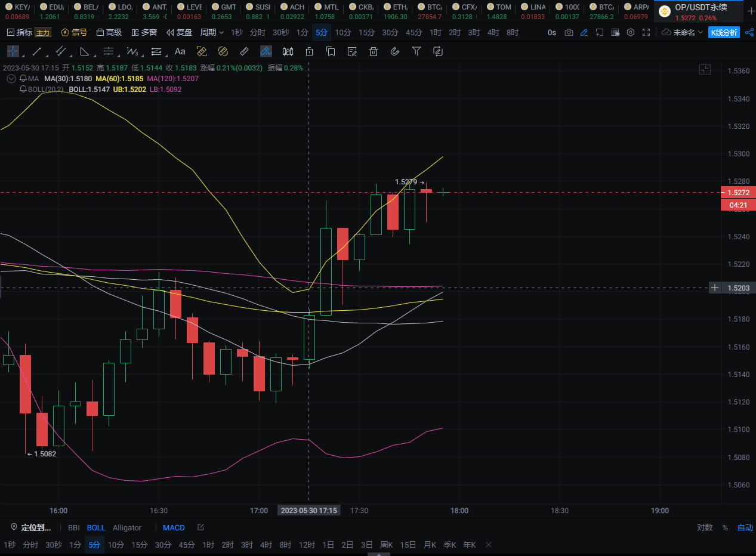Image resolution: width=756 pixels, height=556 pixels.
Task: Toggle the MACD sub-indicator
Action: [174, 527]
